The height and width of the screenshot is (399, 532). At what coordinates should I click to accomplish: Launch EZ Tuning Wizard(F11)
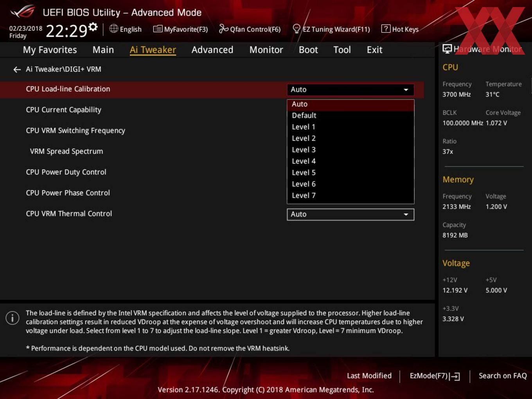coord(331,29)
